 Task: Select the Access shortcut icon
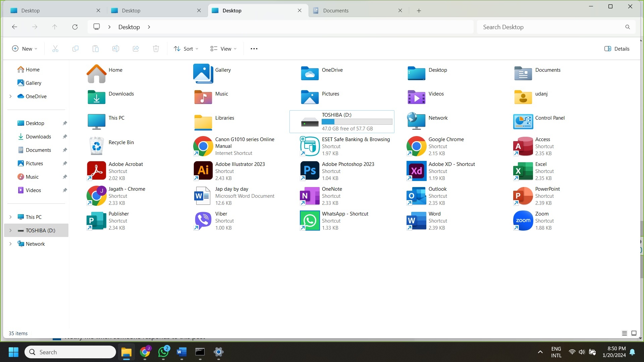(x=523, y=146)
